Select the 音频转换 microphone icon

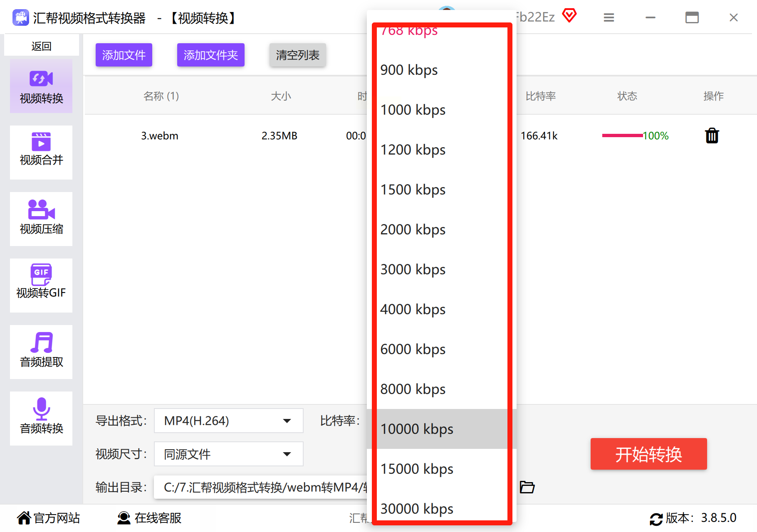pyautogui.click(x=41, y=409)
